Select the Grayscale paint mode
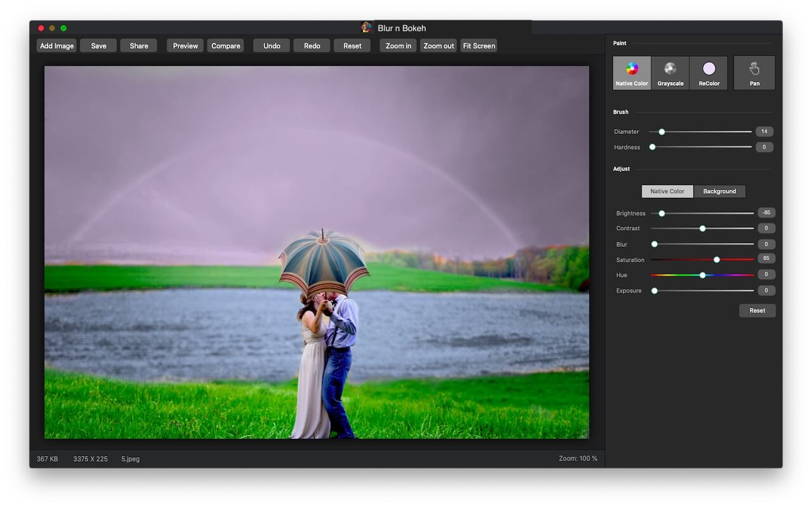Screen dimensions: 812x508 pos(671,73)
